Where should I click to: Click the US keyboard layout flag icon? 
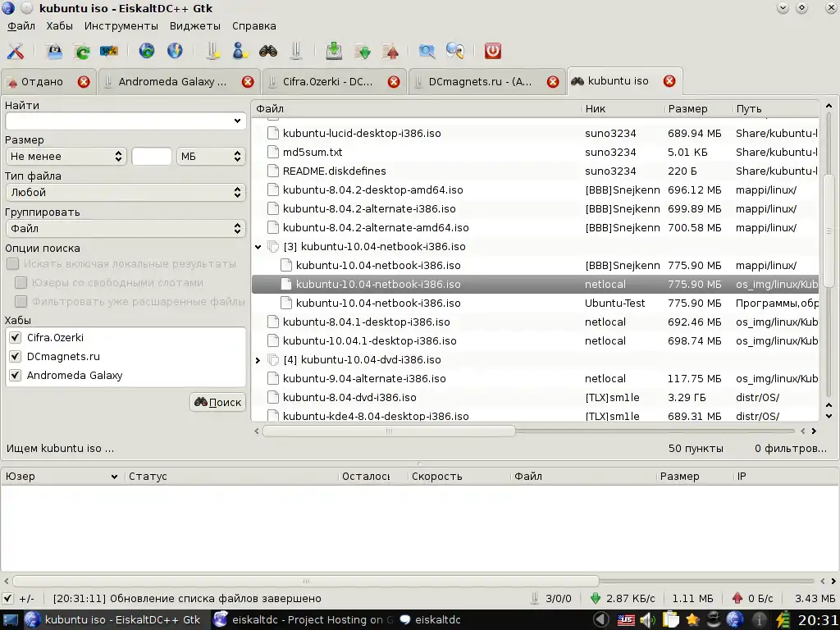[626, 620]
